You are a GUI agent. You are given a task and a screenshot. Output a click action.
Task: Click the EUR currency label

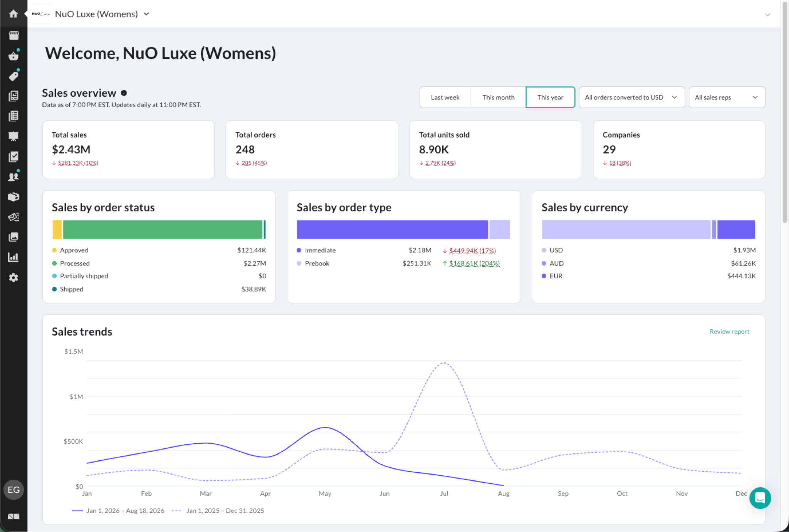coord(556,276)
